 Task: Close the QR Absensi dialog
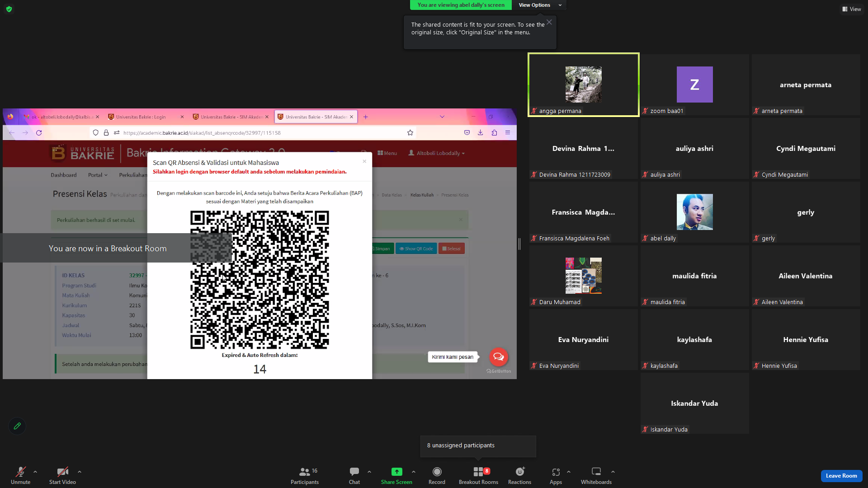tap(364, 161)
